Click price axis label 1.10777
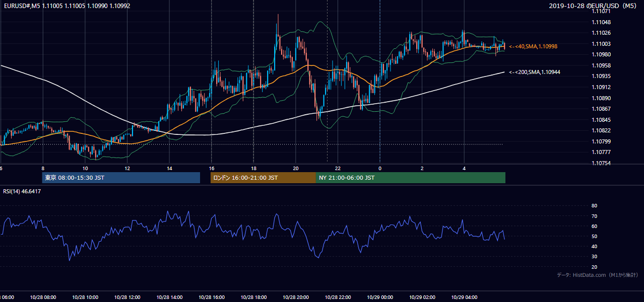The width and height of the screenshot is (644, 302). (x=602, y=153)
